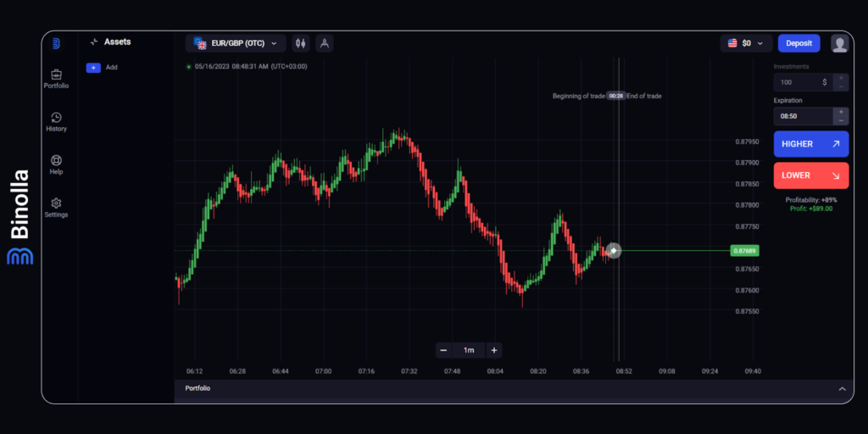Viewport: 868px width, 434px height.
Task: Place a HIGHER trade
Action: coord(811,144)
